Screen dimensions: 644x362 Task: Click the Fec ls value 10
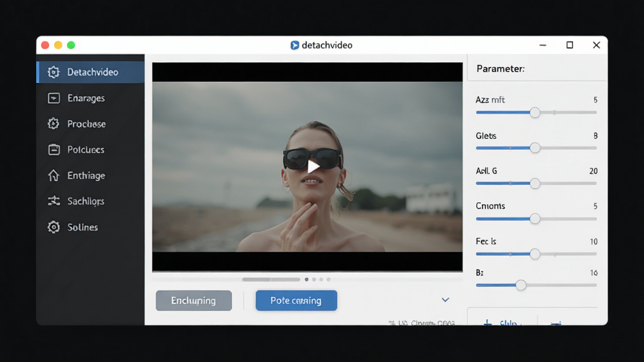594,242
